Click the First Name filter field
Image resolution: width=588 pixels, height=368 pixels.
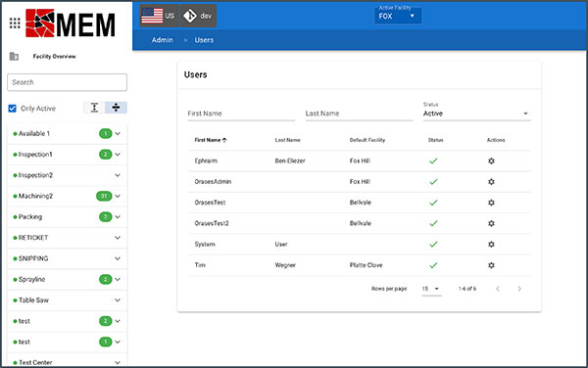coord(241,114)
